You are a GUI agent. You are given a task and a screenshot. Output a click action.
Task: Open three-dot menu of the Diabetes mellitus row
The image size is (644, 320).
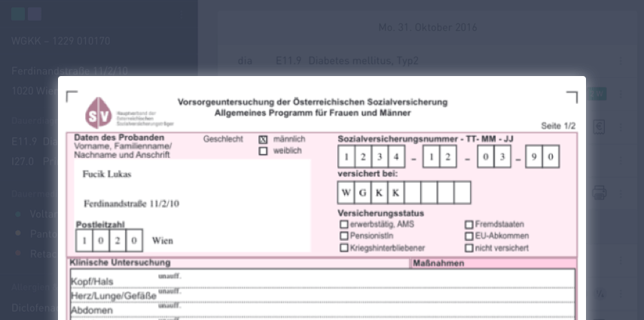pyautogui.click(x=621, y=61)
